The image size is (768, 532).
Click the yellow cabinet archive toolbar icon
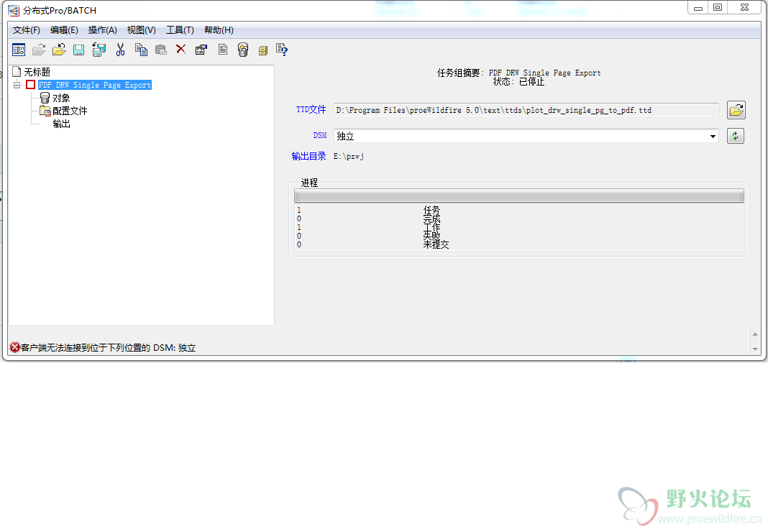pyautogui.click(x=263, y=50)
